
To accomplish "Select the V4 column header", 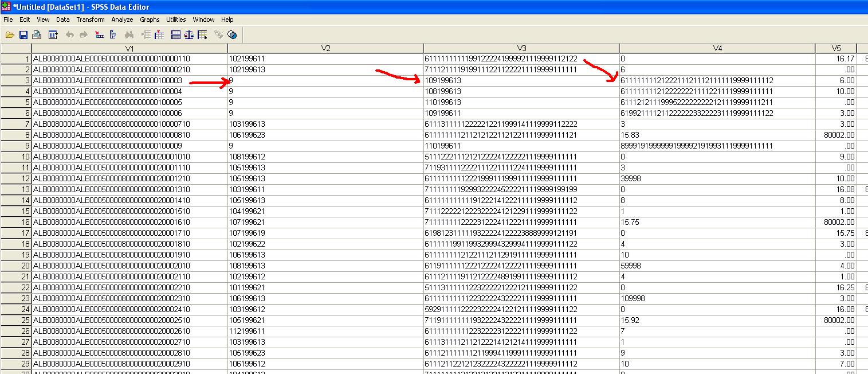I will [x=717, y=49].
